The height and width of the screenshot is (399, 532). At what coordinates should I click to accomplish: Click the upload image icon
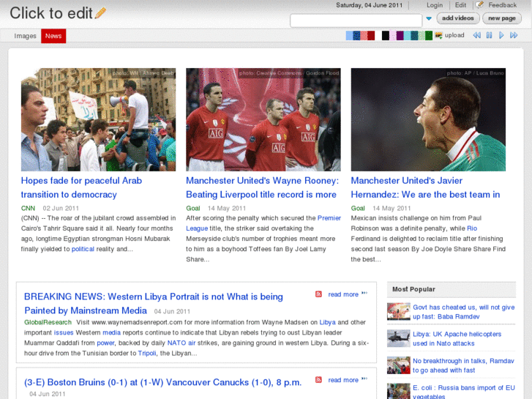click(x=438, y=35)
